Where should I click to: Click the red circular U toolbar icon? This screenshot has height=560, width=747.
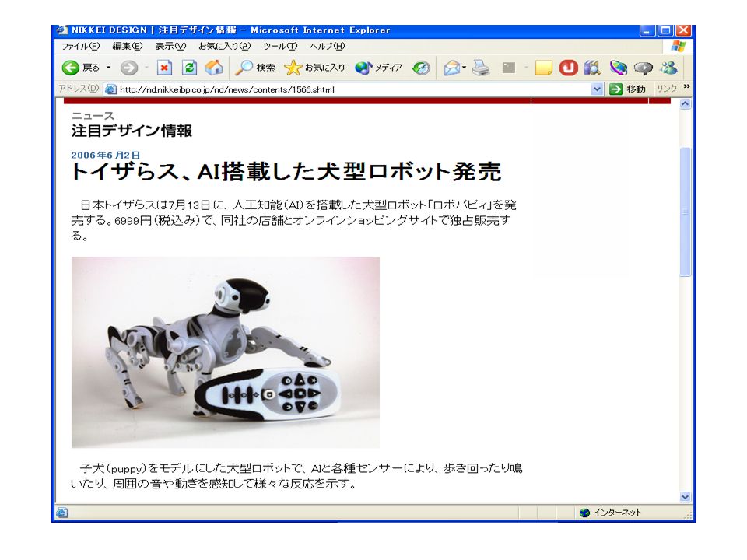tap(568, 68)
